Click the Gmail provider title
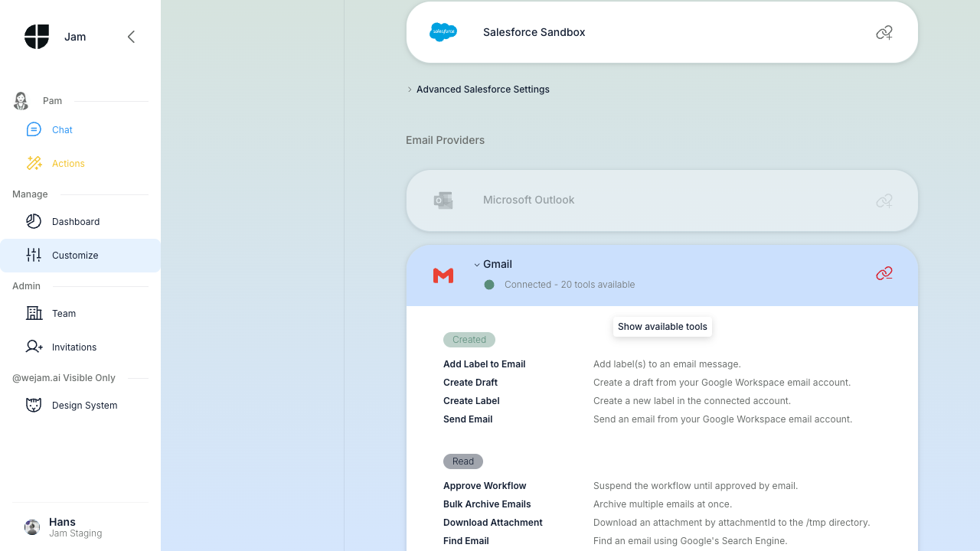 coord(498,264)
